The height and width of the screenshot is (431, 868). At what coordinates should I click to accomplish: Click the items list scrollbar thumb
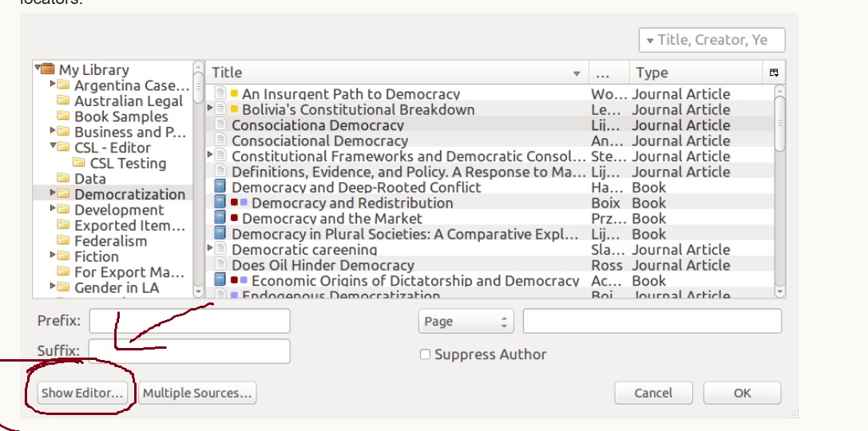780,124
